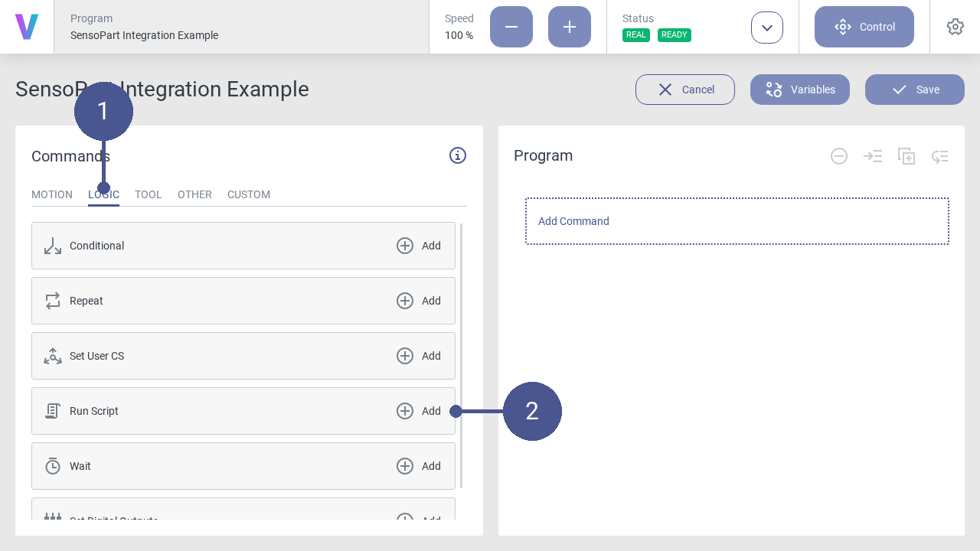This screenshot has width=980, height=551.
Task: Increase speed with the plus button
Action: pyautogui.click(x=570, y=27)
